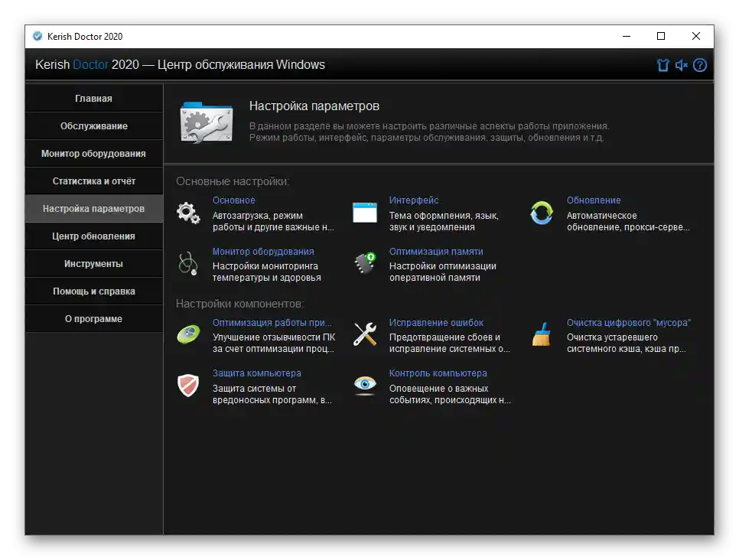Open the Основное settings link
This screenshot has height=560, width=739.
(234, 200)
